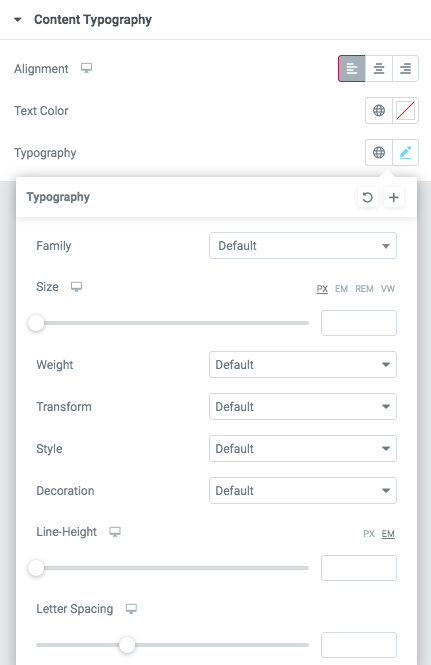Select right text alignment
431x665 pixels.
406,68
